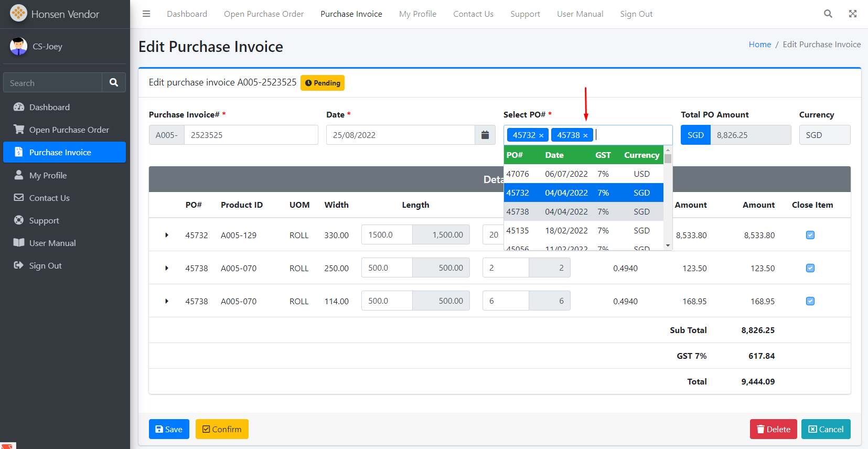The image size is (868, 449).
Task: Remove PO 45738 tag using its x
Action: (585, 136)
